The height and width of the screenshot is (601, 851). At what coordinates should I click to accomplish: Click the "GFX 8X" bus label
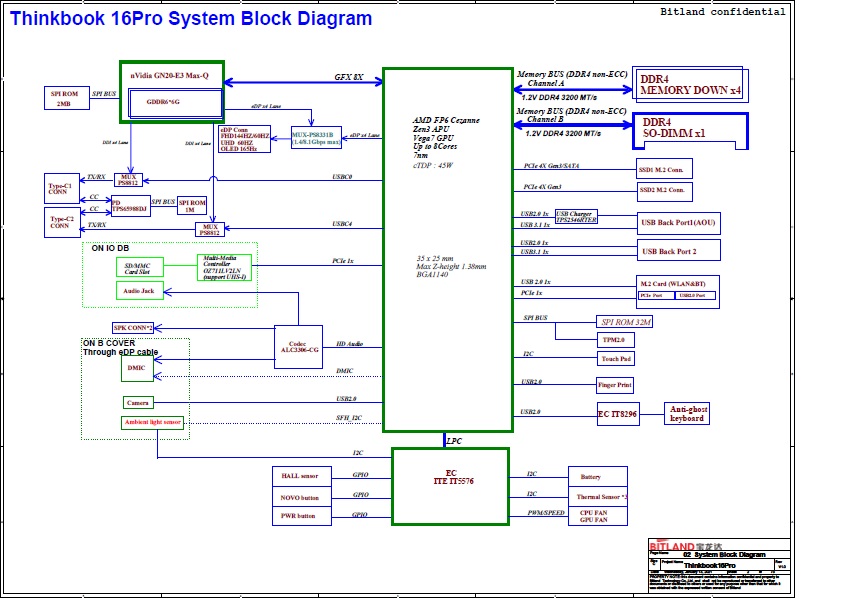click(x=349, y=77)
